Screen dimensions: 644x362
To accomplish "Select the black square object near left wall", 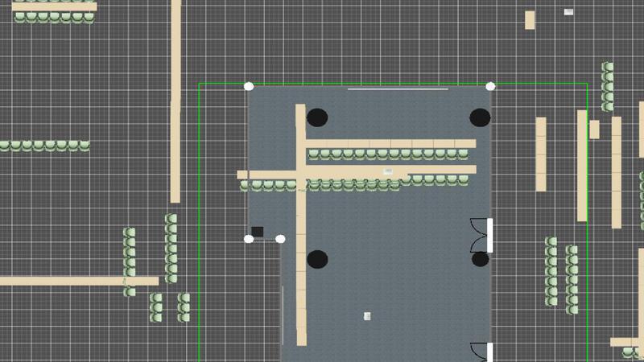I will coord(258,232).
